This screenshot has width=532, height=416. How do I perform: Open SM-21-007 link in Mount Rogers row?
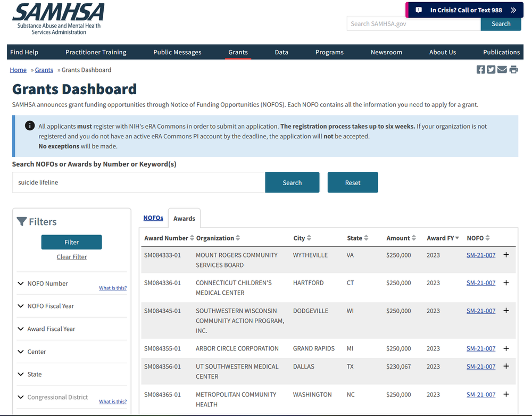tap(481, 255)
